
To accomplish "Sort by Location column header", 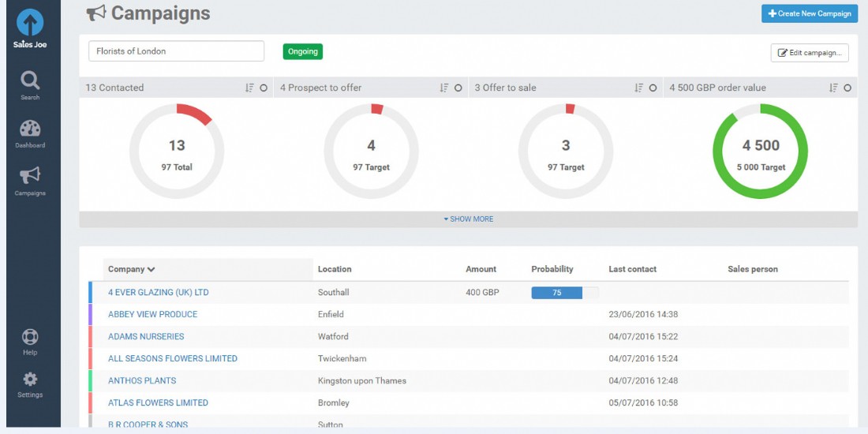I will [335, 269].
